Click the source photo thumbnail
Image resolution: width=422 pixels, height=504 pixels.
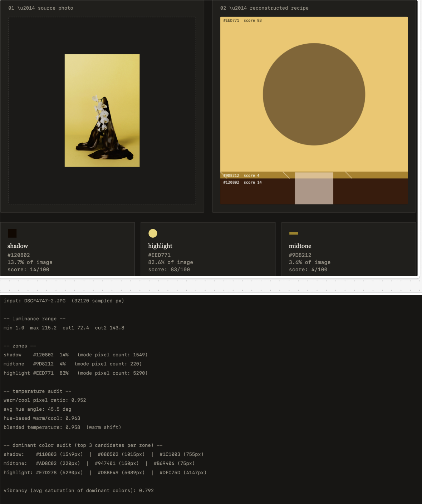(102, 110)
